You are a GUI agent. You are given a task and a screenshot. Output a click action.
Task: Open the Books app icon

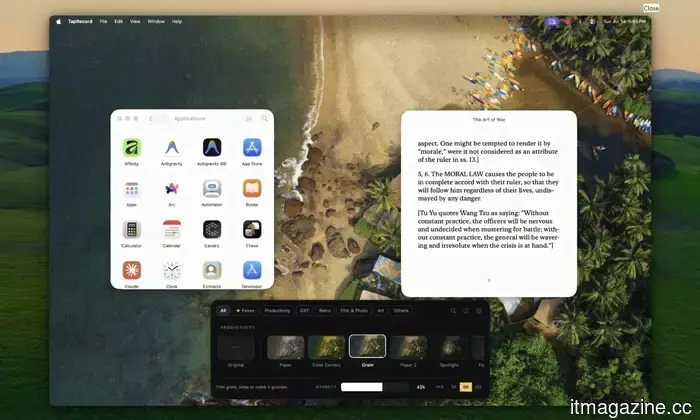point(252,188)
